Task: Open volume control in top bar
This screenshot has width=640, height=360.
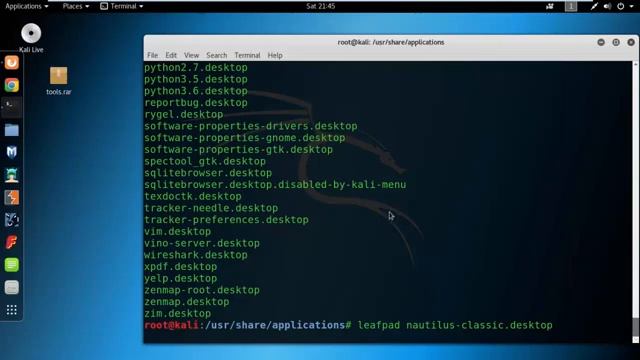Action: [x=607, y=6]
